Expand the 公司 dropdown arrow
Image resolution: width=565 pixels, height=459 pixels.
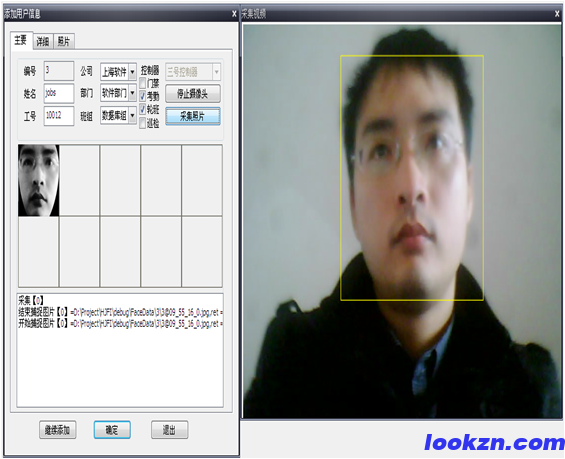(x=132, y=72)
